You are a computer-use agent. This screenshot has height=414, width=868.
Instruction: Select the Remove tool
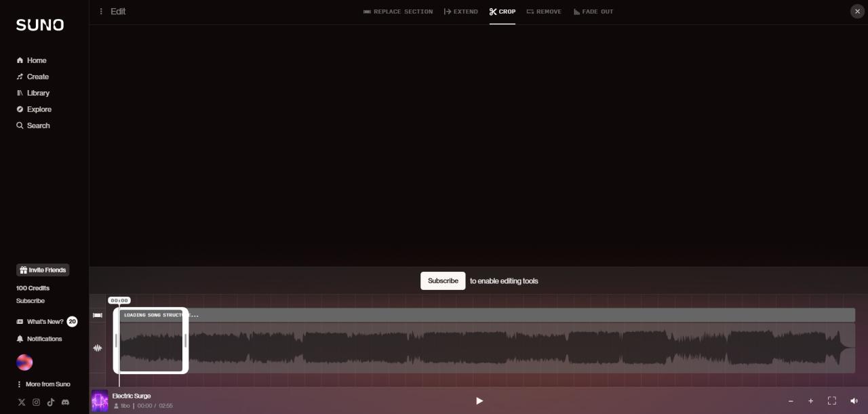tap(544, 12)
